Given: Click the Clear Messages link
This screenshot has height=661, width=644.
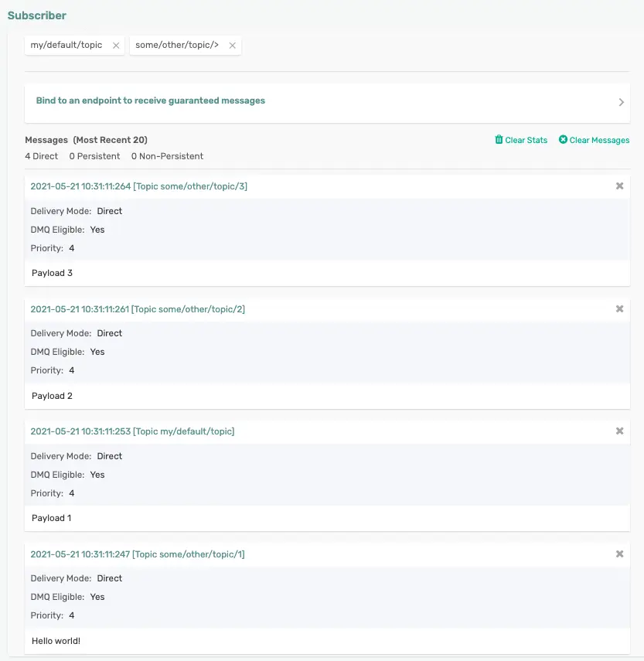Looking at the screenshot, I should 598,140.
